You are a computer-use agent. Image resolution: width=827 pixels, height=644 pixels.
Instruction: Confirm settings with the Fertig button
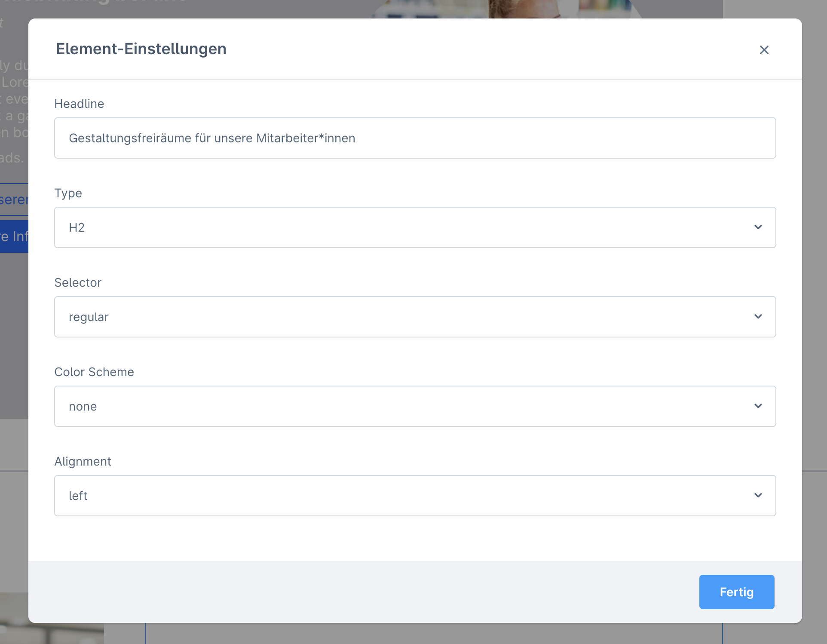click(x=737, y=592)
